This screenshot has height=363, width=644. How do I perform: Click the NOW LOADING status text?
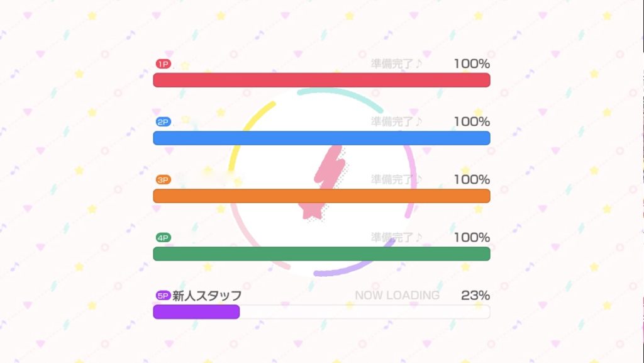(x=397, y=295)
